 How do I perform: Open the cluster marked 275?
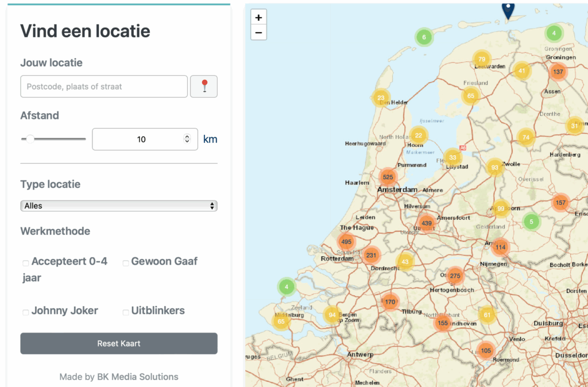point(455,276)
